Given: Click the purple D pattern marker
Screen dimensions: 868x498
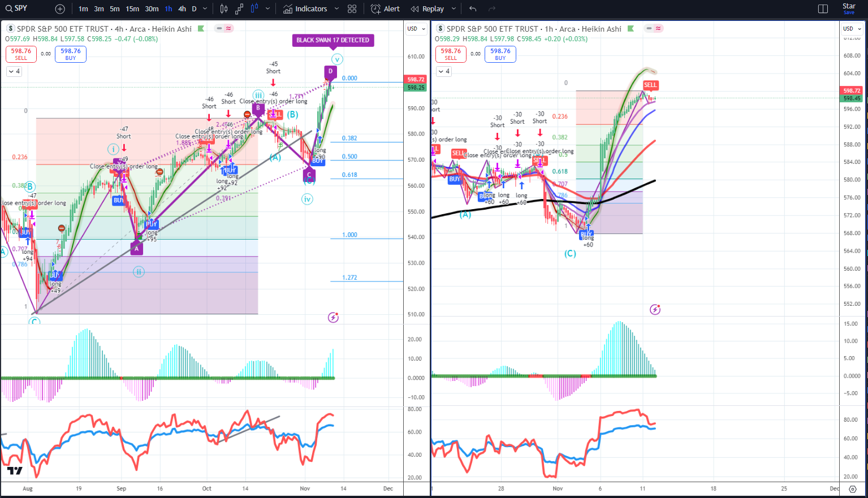Looking at the screenshot, I should 330,71.
